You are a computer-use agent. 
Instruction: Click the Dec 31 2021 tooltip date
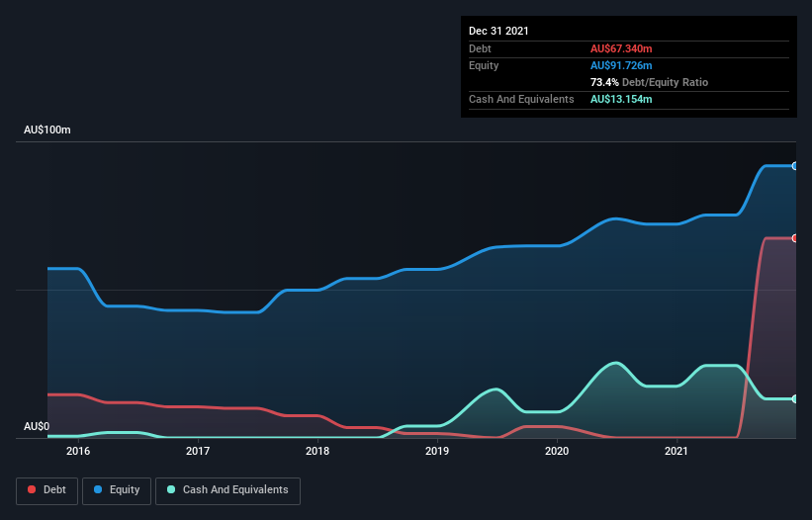click(498, 31)
